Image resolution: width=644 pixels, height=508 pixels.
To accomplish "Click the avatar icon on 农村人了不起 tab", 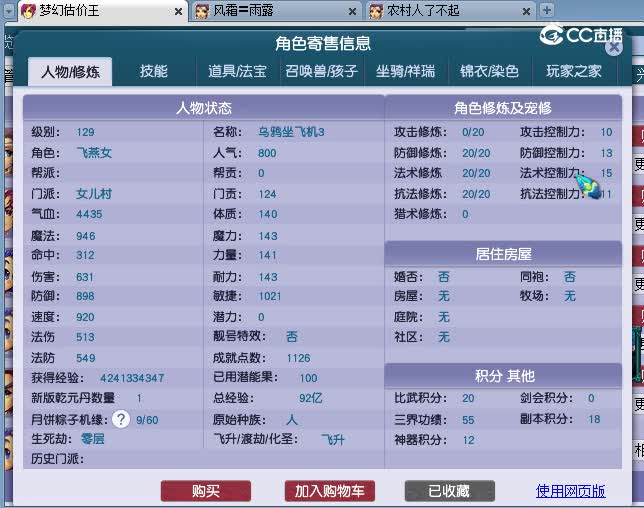I will pos(376,11).
